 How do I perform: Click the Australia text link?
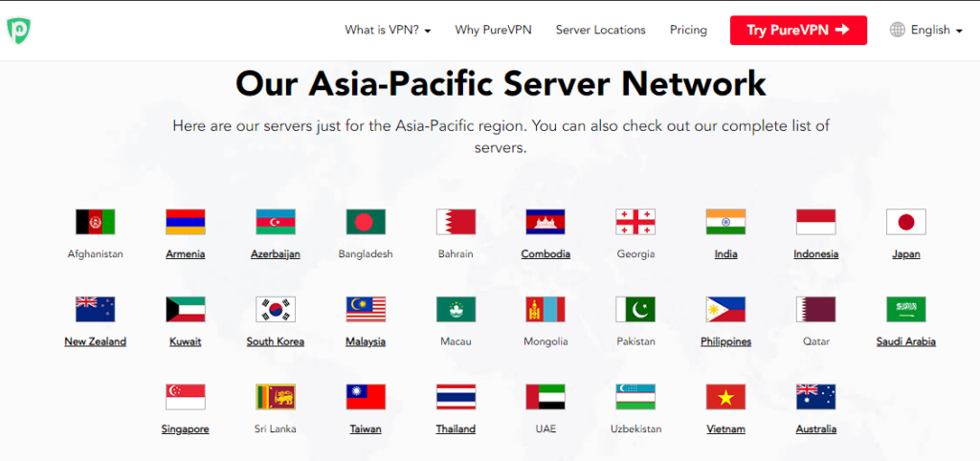point(815,429)
